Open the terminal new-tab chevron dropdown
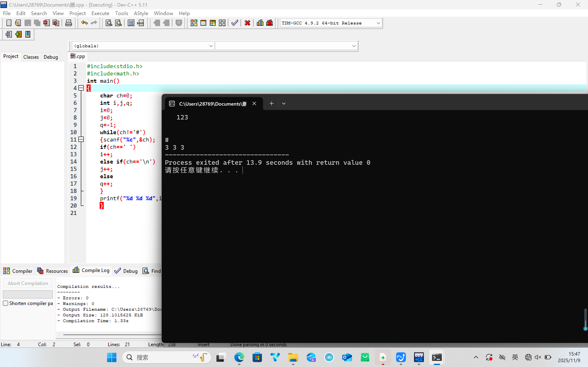The image size is (588, 367). (x=284, y=104)
